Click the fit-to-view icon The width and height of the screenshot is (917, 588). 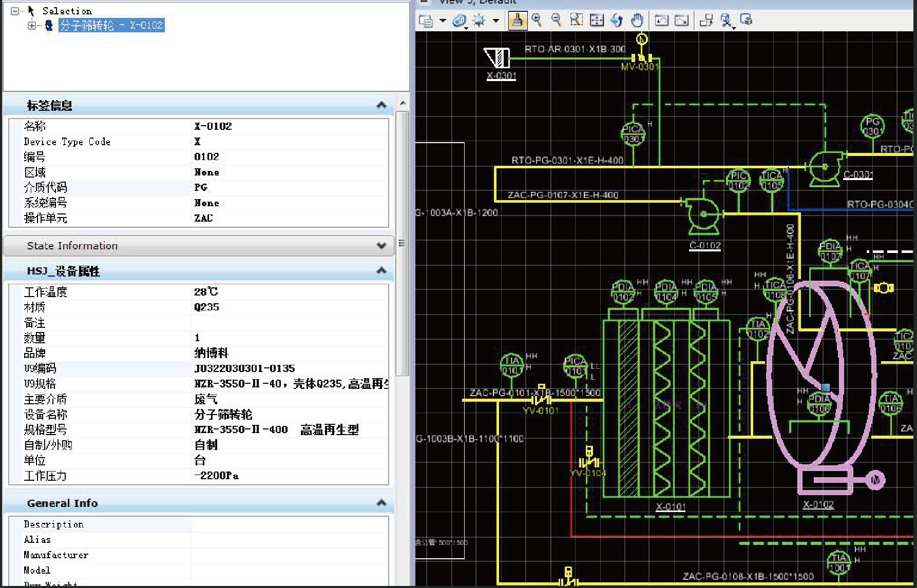597,21
